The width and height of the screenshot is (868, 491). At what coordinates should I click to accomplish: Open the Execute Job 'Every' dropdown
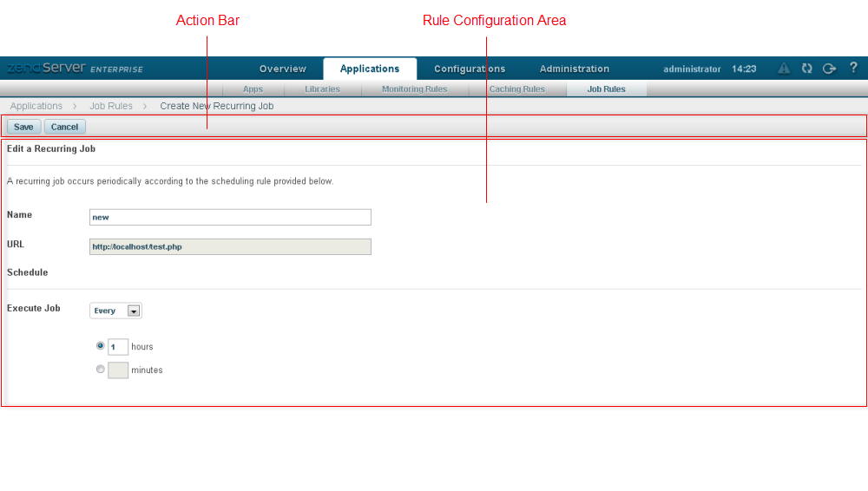[x=115, y=311]
